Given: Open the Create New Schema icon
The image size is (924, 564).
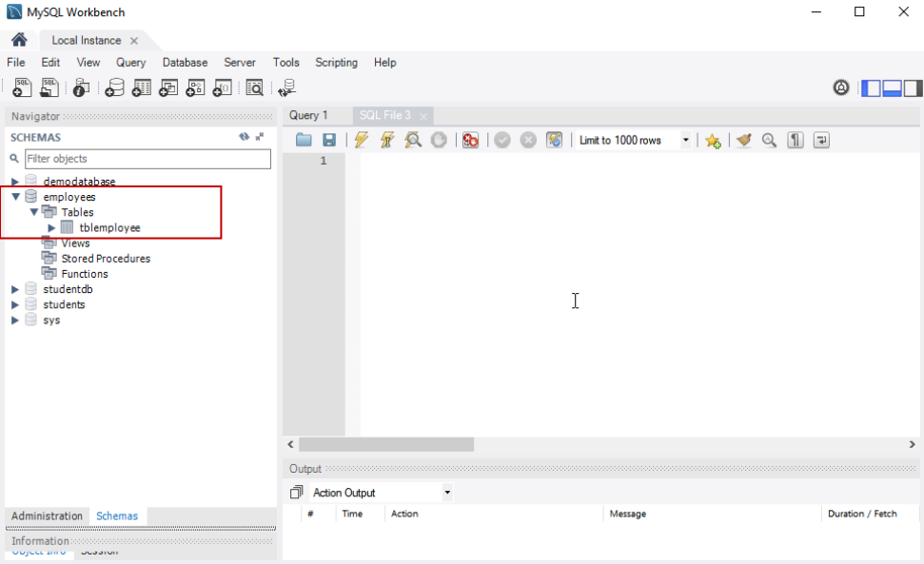Looking at the screenshot, I should [114, 88].
